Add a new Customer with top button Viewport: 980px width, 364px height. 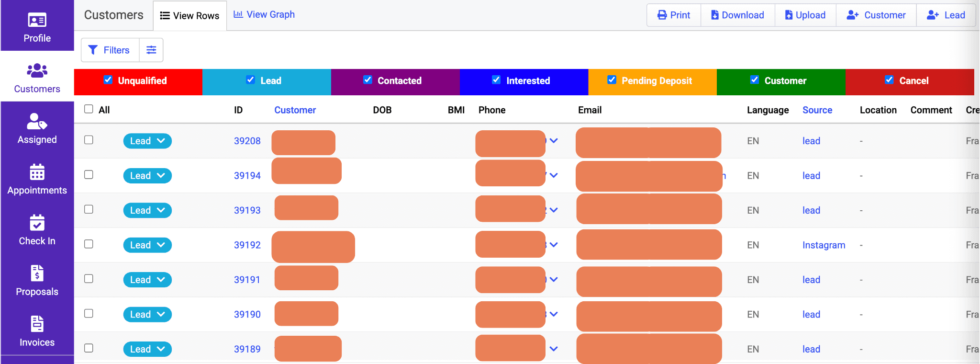coord(876,15)
